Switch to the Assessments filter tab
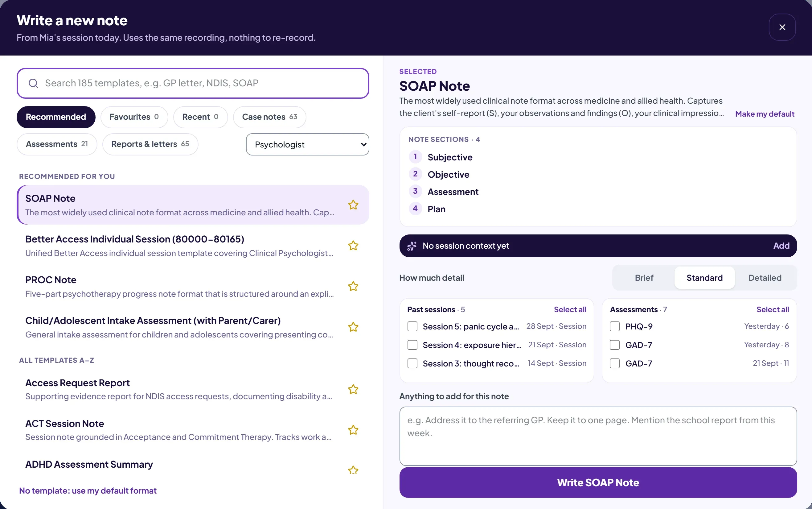The image size is (812, 509). point(57,144)
